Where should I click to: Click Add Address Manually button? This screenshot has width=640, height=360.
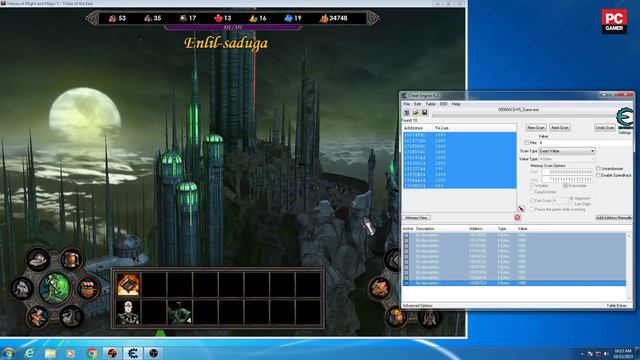coord(613,218)
